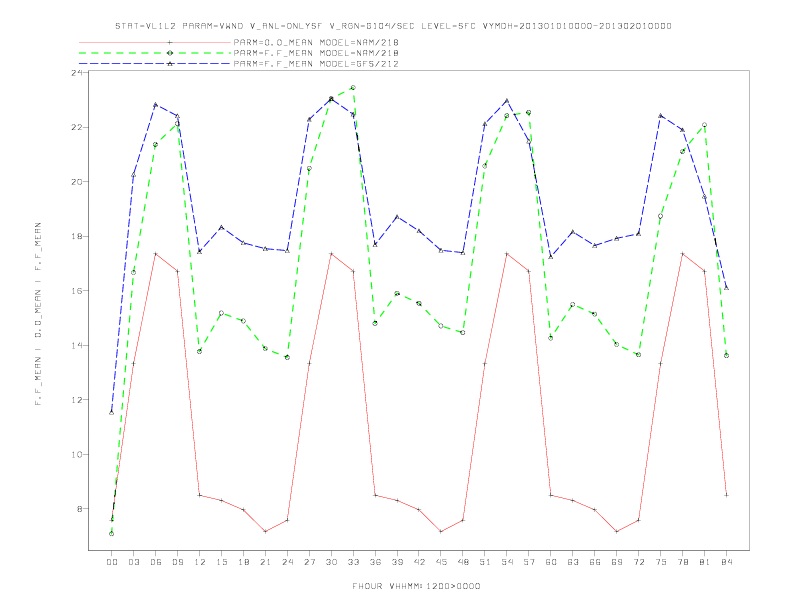Screen dimensions: 792x612
Task: Click y-axis tick label 8
Action: [80, 509]
